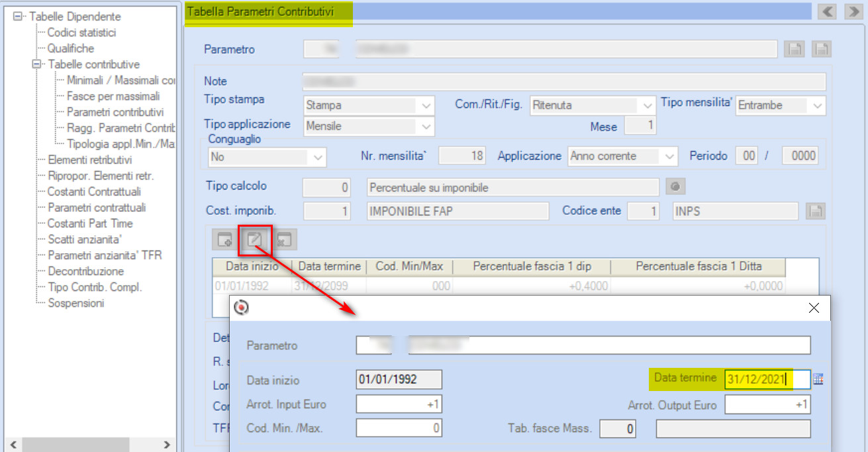Click the Note input field
This screenshot has width=868, height=452.
click(564, 82)
